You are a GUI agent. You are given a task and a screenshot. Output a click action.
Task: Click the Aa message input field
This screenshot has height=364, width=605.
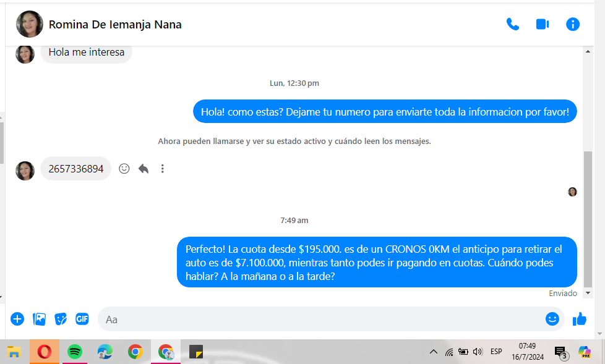point(322,320)
